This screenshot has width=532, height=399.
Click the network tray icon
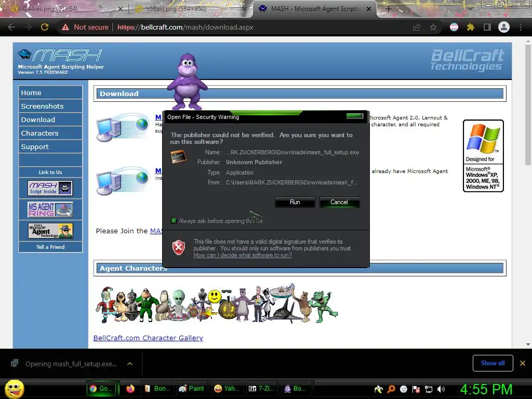tap(429, 389)
